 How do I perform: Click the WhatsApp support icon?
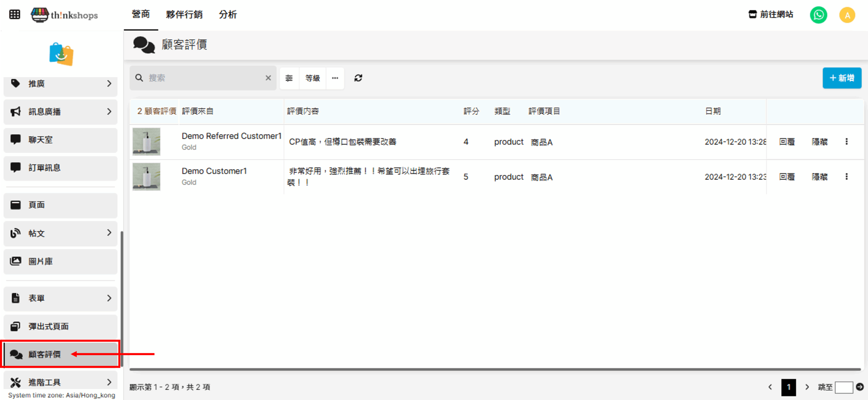click(818, 15)
